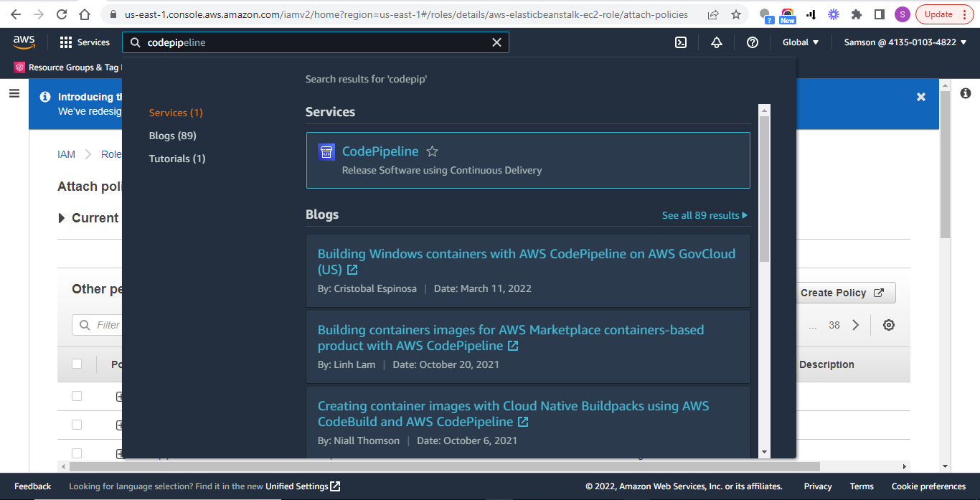980x500 pixels.
Task: Click the Create Policy button
Action: point(844,293)
